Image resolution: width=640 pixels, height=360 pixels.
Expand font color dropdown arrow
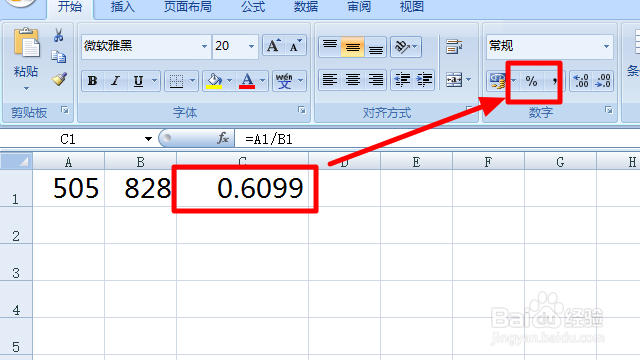(262, 81)
